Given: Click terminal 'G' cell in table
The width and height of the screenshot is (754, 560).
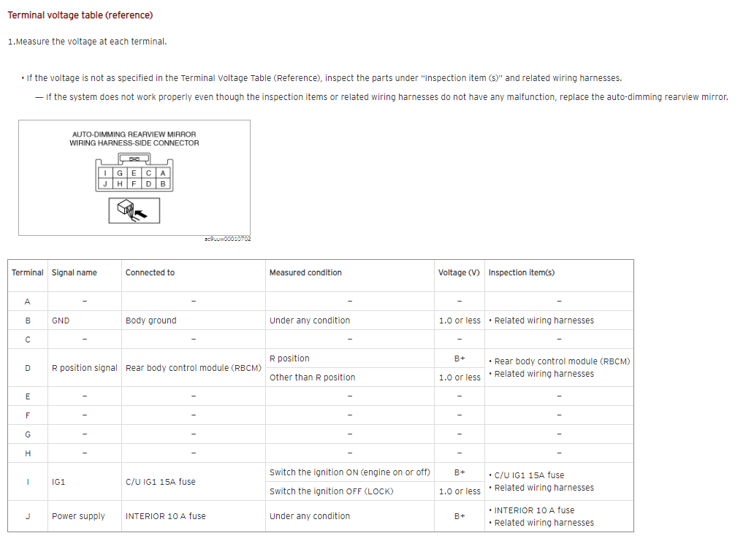Looking at the screenshot, I should coord(28,434).
